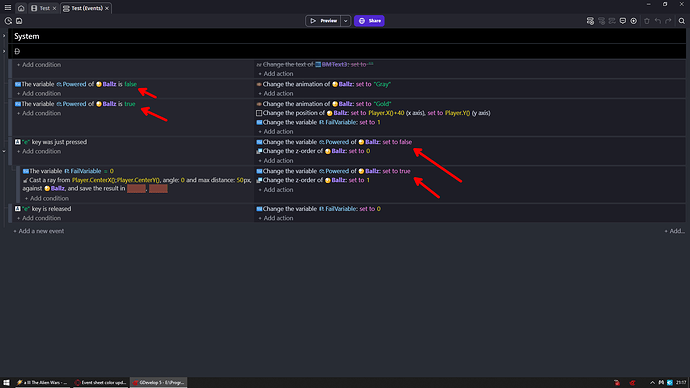Click the second redacted result variable box
Viewport: 690px width, 388px height.
[x=158, y=189]
